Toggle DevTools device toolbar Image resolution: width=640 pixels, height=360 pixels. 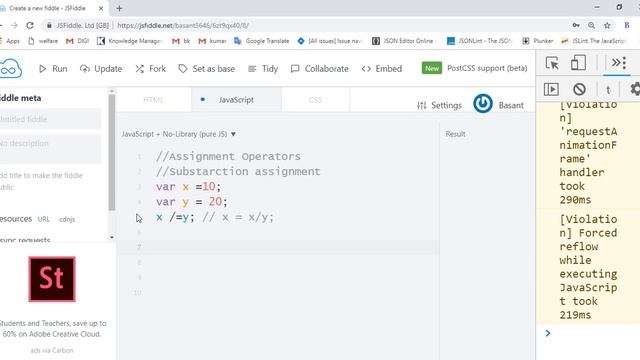(x=578, y=63)
